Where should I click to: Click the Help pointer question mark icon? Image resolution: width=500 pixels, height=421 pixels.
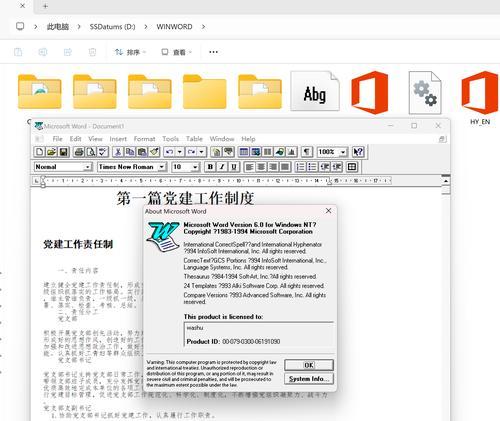[358, 152]
